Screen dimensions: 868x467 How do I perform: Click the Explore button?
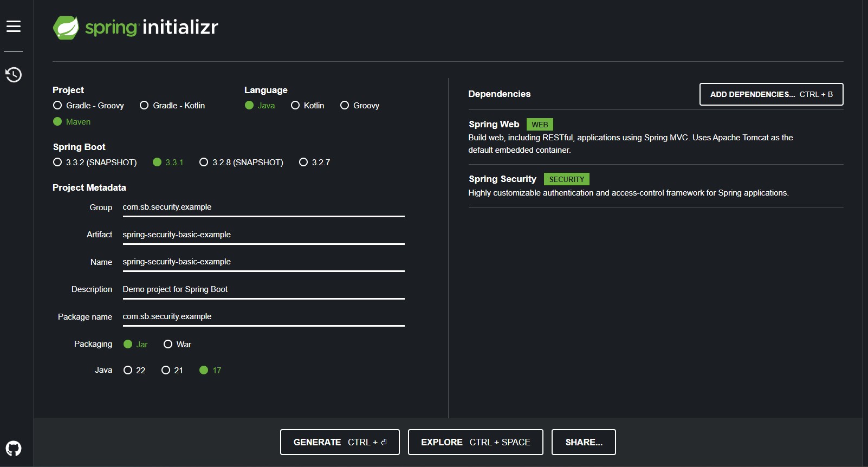(x=475, y=442)
